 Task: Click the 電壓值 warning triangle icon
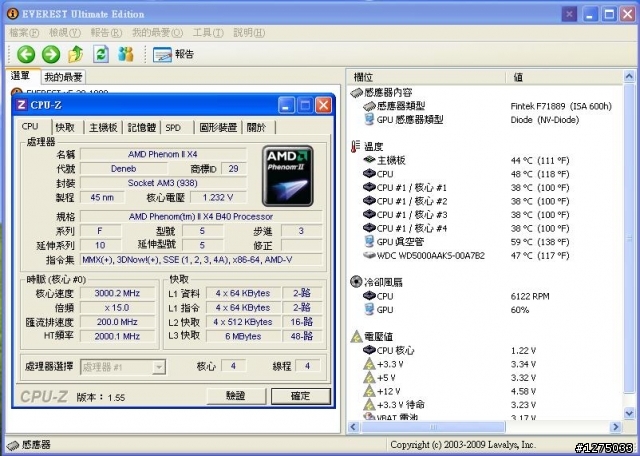(356, 336)
